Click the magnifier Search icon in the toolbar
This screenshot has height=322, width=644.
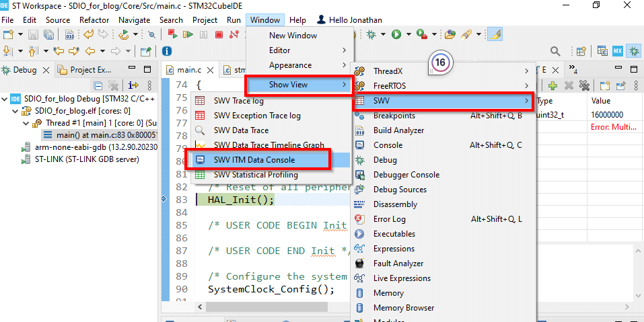coord(555,51)
